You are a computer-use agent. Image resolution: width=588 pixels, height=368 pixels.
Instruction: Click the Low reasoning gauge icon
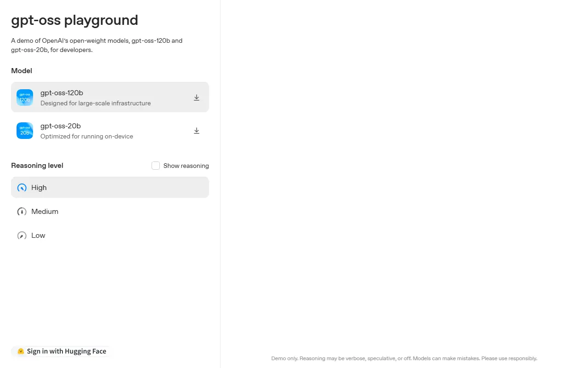(x=22, y=235)
